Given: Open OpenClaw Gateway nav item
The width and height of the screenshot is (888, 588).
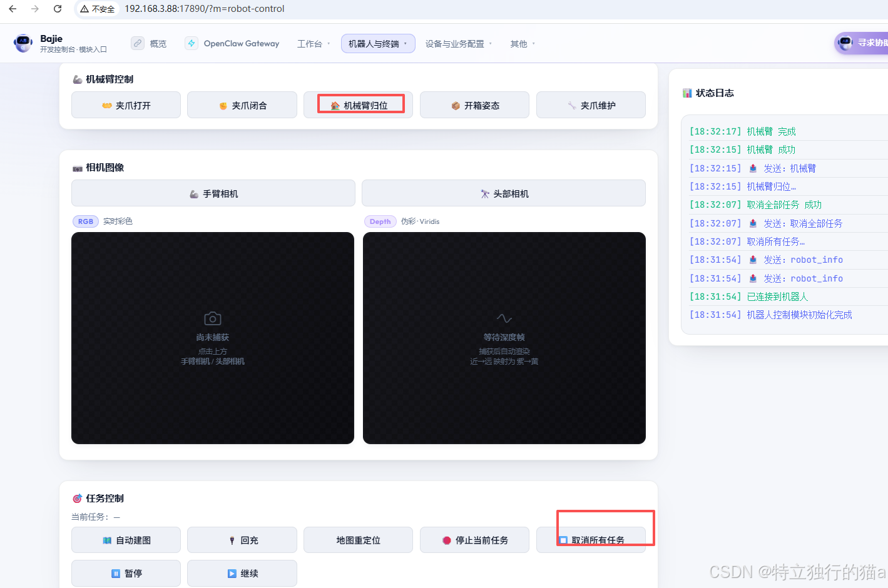Looking at the screenshot, I should (x=232, y=43).
